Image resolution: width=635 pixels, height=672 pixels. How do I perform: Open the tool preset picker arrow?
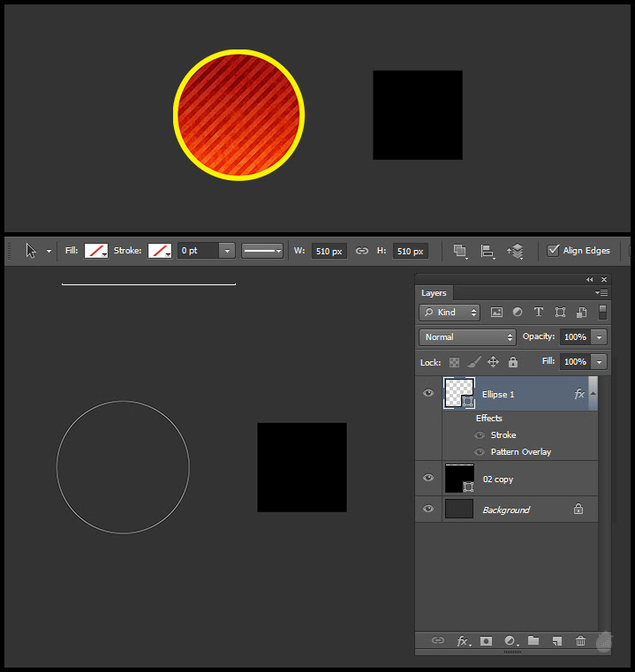tap(49, 251)
